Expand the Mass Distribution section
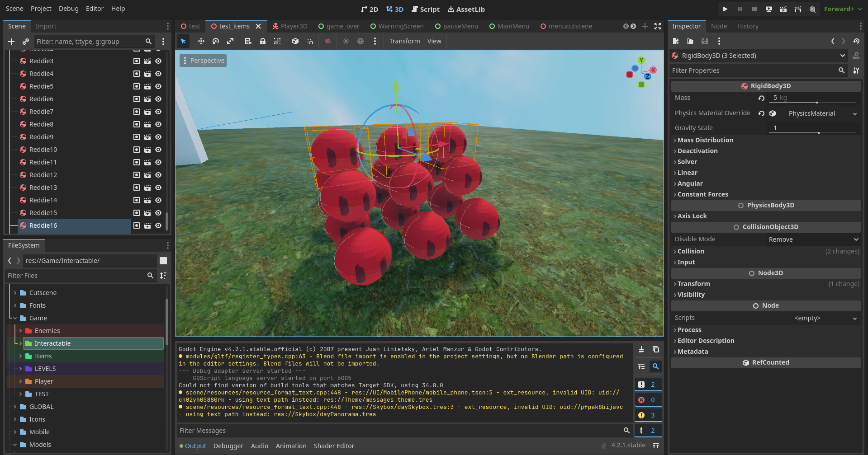Image resolution: width=868 pixels, height=455 pixels. pyautogui.click(x=705, y=140)
